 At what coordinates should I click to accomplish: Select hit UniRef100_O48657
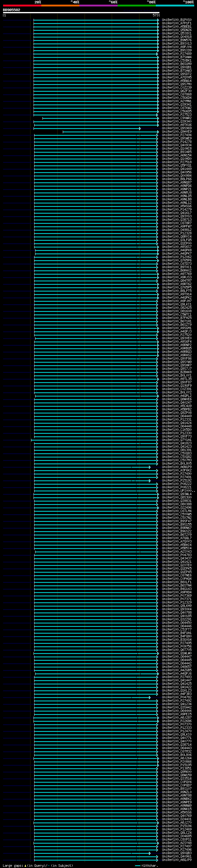tap(176, 667)
